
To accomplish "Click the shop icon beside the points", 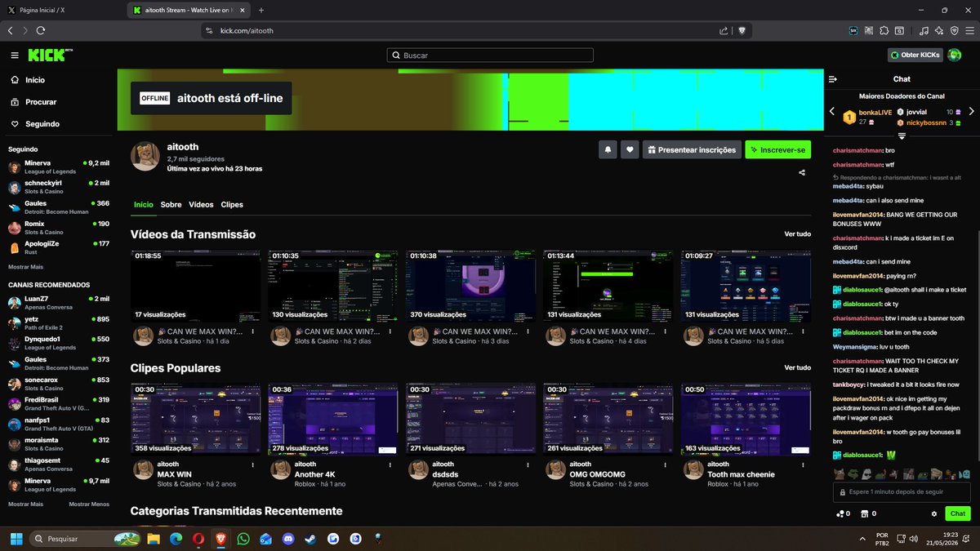I will pyautogui.click(x=864, y=513).
